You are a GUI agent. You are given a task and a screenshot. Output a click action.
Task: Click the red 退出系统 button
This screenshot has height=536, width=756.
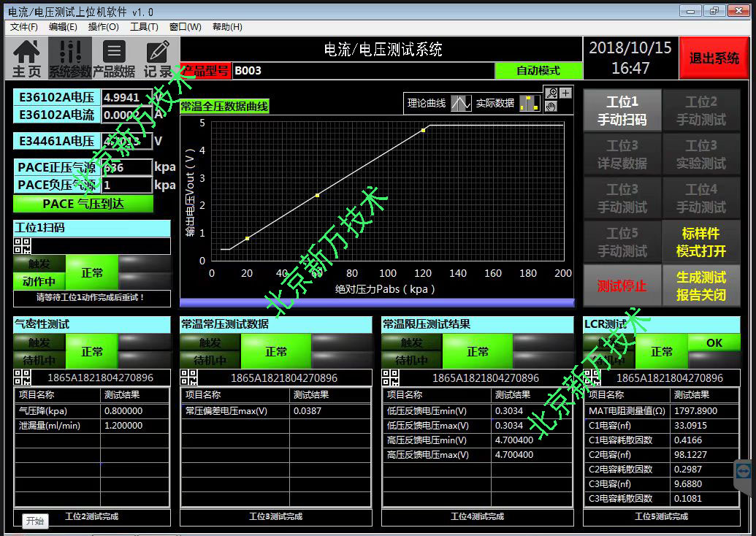(714, 58)
